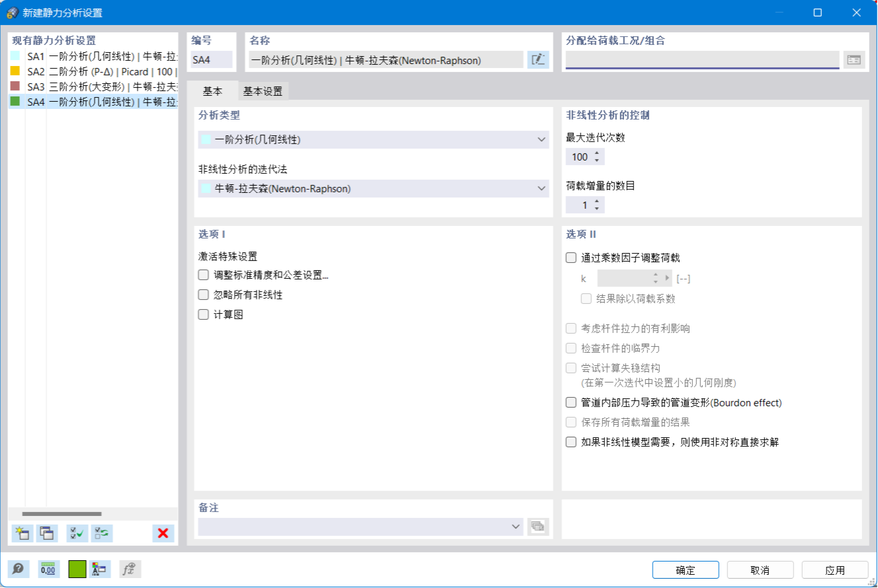The width and height of the screenshot is (878, 588).
Task: Click the green swatch next to SA4
Action: (x=15, y=101)
